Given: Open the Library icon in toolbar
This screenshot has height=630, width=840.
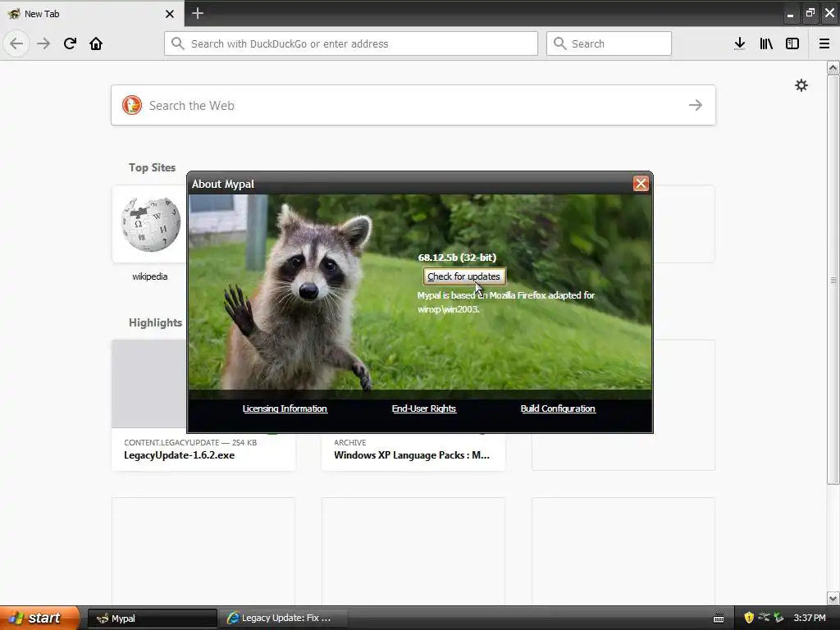Looking at the screenshot, I should click(x=766, y=43).
